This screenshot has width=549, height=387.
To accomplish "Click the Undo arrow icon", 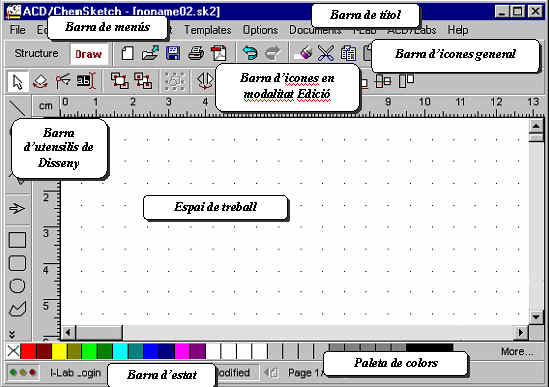I will [250, 53].
